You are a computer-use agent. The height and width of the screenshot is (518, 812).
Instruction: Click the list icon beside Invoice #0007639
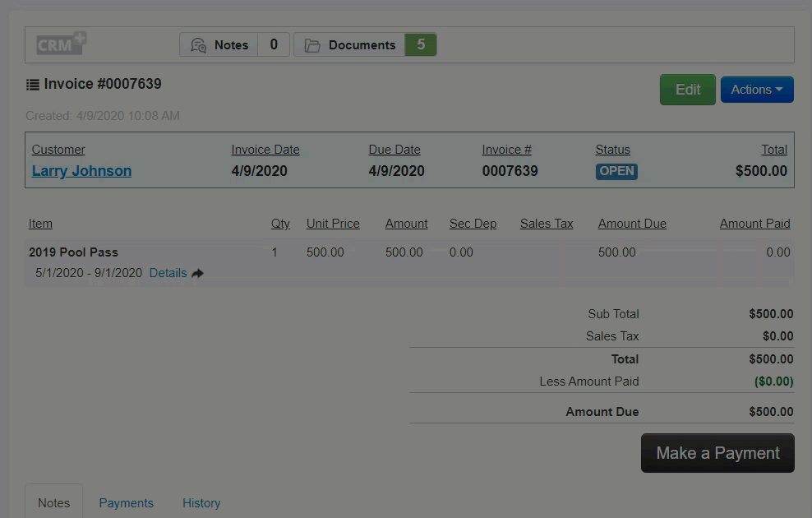pos(33,85)
